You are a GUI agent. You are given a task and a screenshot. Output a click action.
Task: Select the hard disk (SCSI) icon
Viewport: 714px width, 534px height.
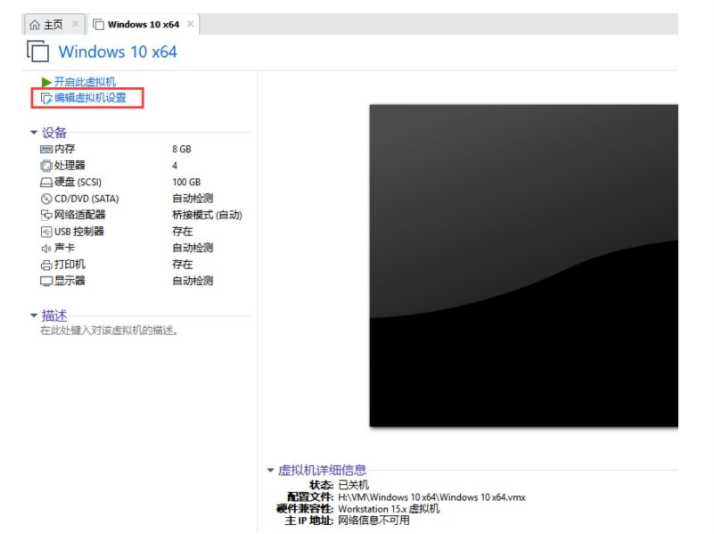pos(46,182)
